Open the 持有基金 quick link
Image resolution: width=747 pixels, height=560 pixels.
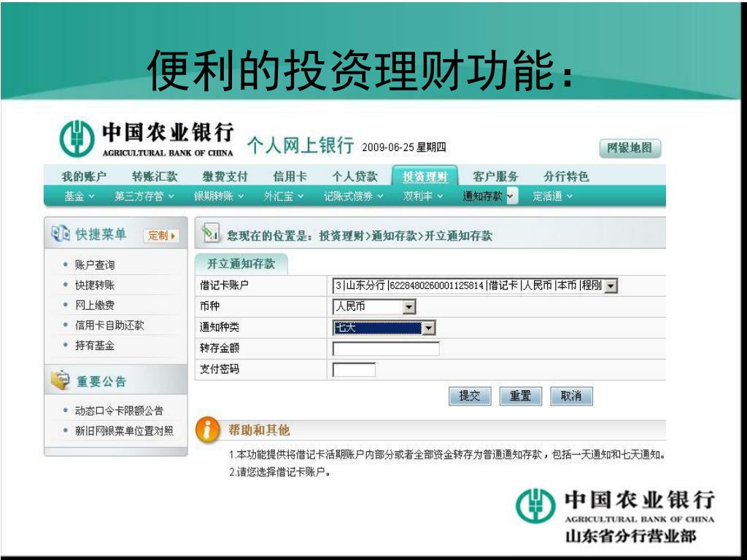[x=95, y=345]
